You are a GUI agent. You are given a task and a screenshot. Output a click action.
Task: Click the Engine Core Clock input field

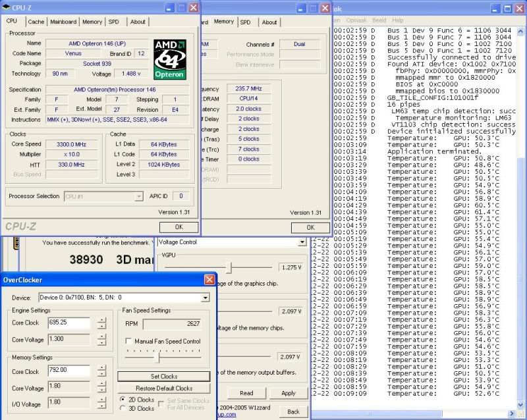pyautogui.click(x=69, y=323)
